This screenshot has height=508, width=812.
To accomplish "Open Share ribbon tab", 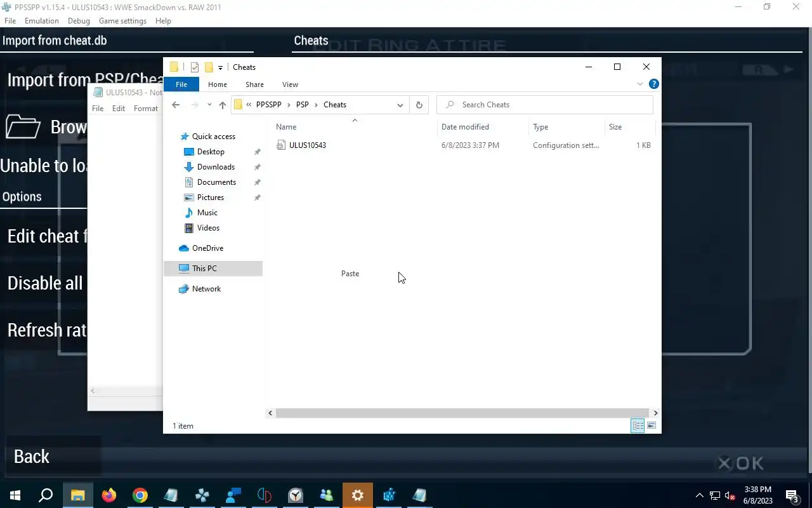I will [x=254, y=84].
